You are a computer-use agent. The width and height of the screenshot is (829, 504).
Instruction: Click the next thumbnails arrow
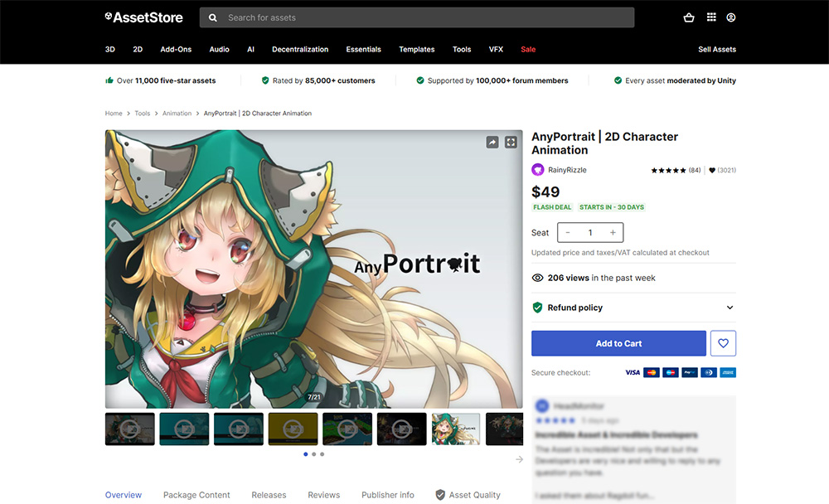pyautogui.click(x=519, y=459)
